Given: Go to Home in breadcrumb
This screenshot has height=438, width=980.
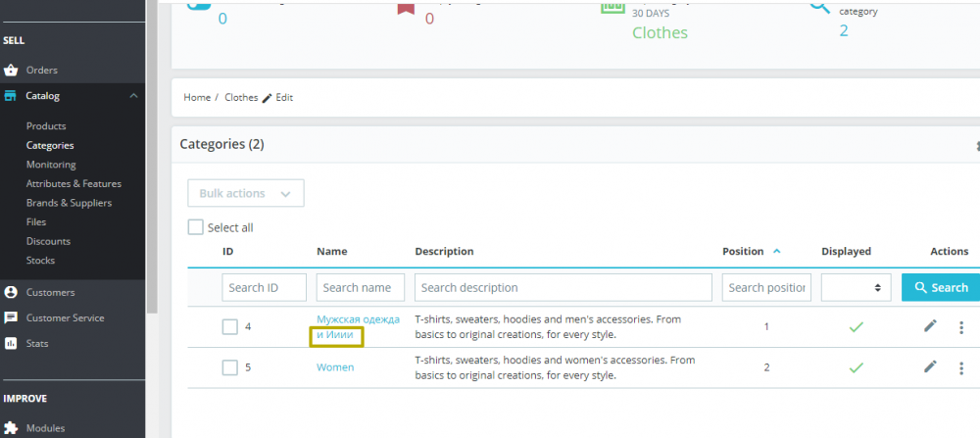Looking at the screenshot, I should click(x=197, y=97).
